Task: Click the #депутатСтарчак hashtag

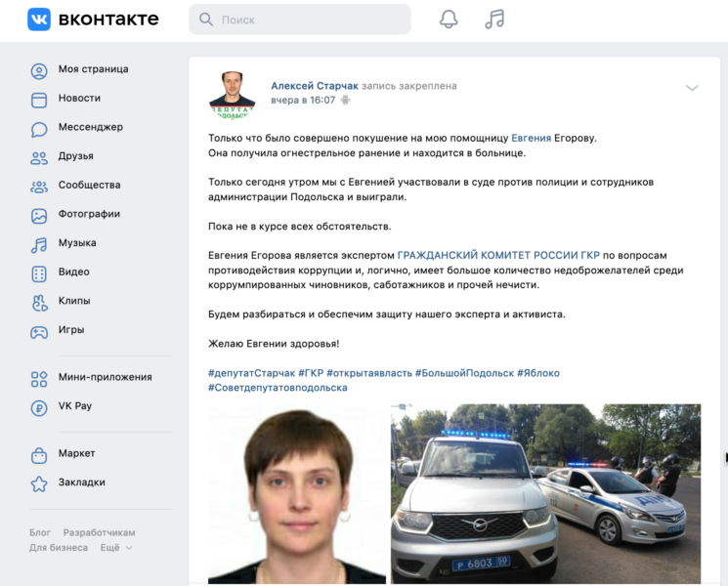Action: [x=251, y=373]
